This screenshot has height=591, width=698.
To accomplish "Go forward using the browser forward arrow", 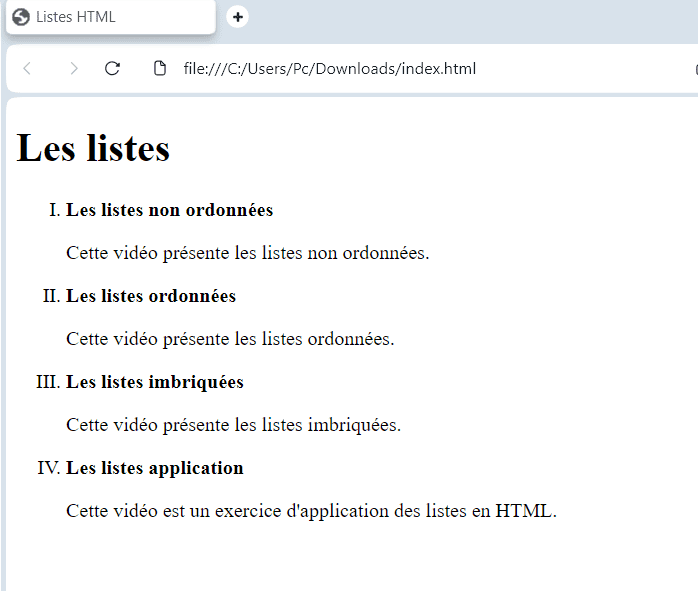I will coord(73,69).
